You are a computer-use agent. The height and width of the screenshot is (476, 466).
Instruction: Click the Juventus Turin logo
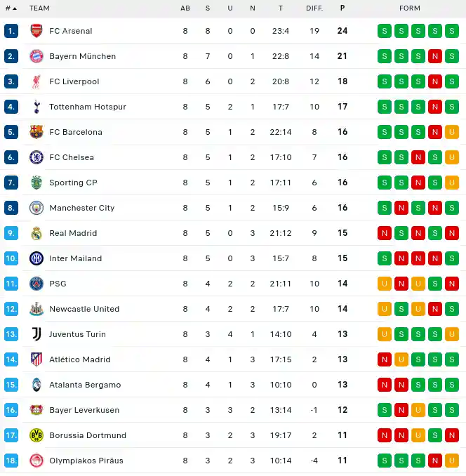tap(36, 334)
